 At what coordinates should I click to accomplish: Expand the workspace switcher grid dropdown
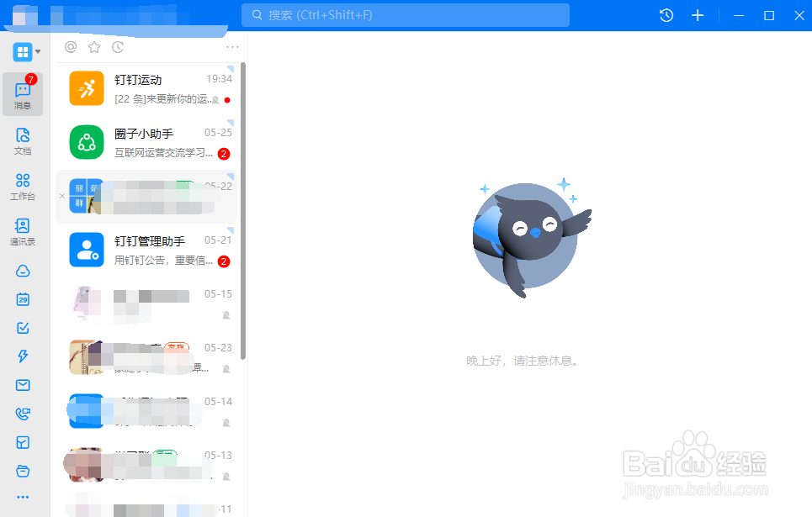coord(27,52)
